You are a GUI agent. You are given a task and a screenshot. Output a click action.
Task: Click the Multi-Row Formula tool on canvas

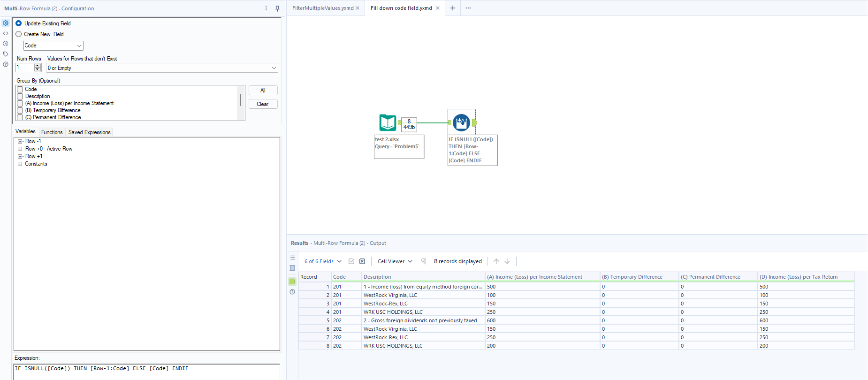[461, 123]
